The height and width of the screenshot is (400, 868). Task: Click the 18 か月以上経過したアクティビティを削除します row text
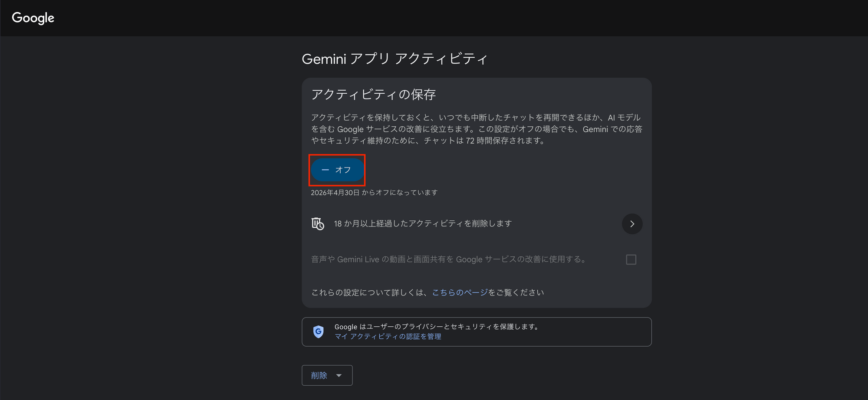coord(423,223)
